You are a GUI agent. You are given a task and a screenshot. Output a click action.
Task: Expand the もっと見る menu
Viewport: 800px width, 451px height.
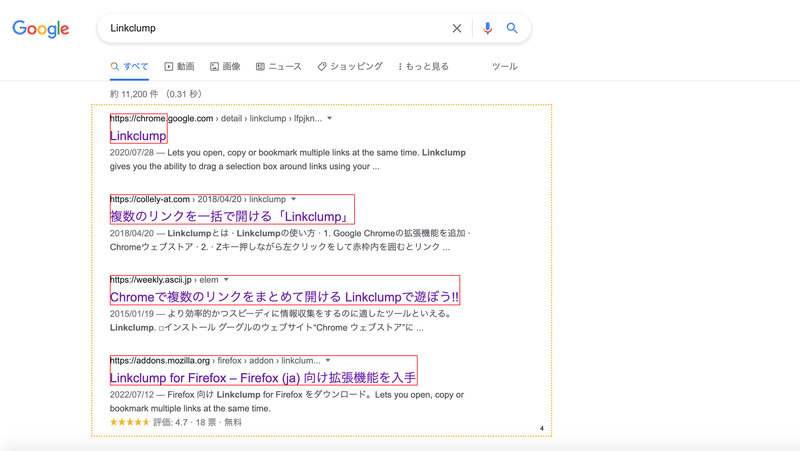423,66
